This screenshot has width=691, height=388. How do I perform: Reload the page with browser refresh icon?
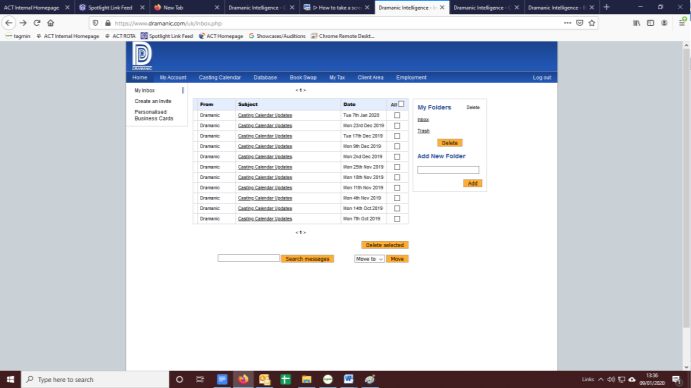37,23
